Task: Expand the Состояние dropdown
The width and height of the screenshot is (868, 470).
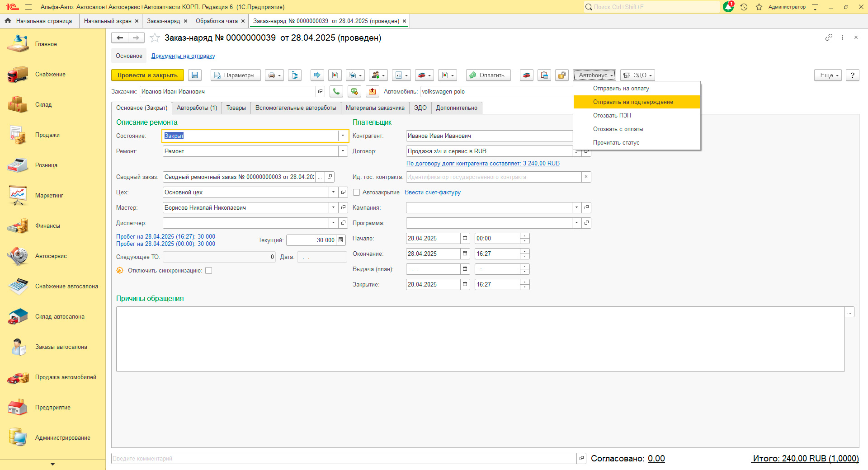Action: [x=343, y=136]
